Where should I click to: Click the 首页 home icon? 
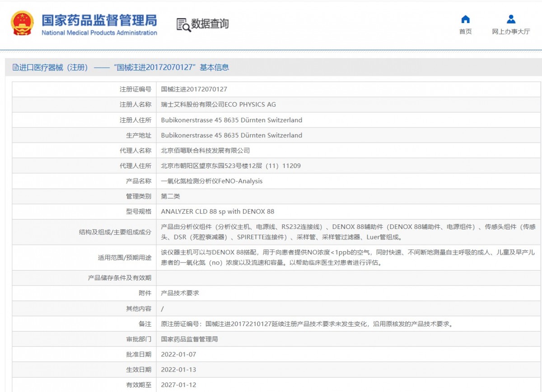(465, 19)
